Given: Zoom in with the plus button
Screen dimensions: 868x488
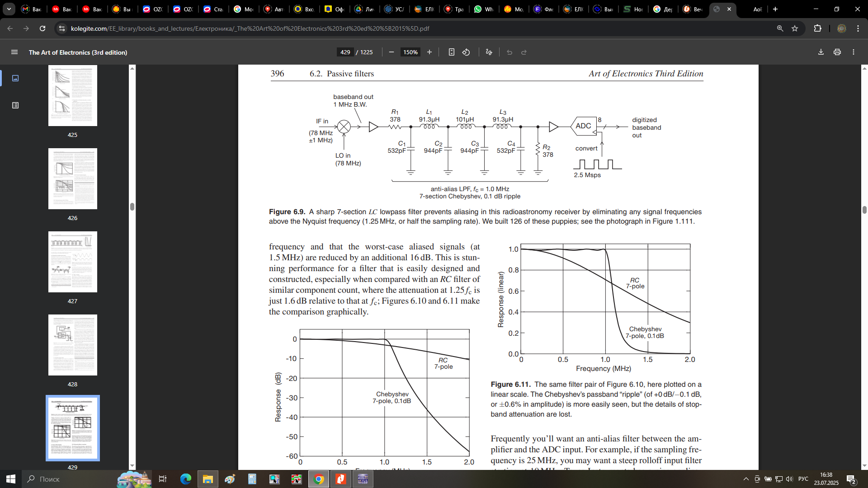Looking at the screenshot, I should [429, 52].
